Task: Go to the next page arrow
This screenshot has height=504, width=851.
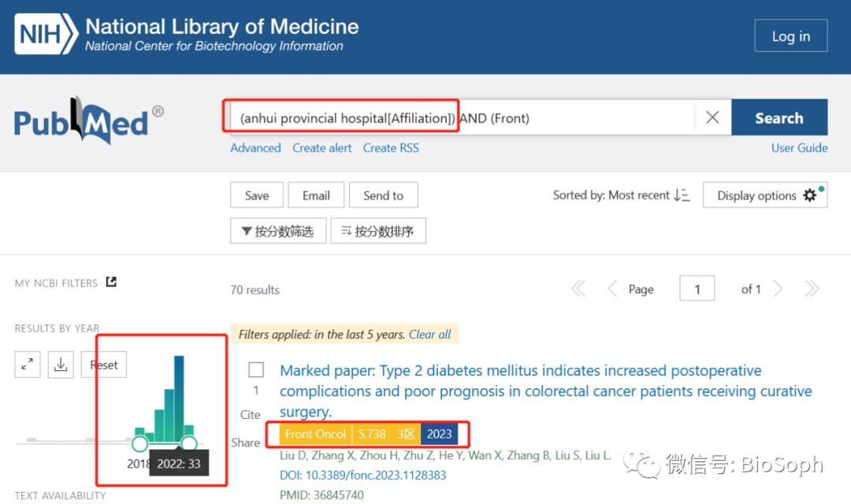Action: (x=779, y=289)
